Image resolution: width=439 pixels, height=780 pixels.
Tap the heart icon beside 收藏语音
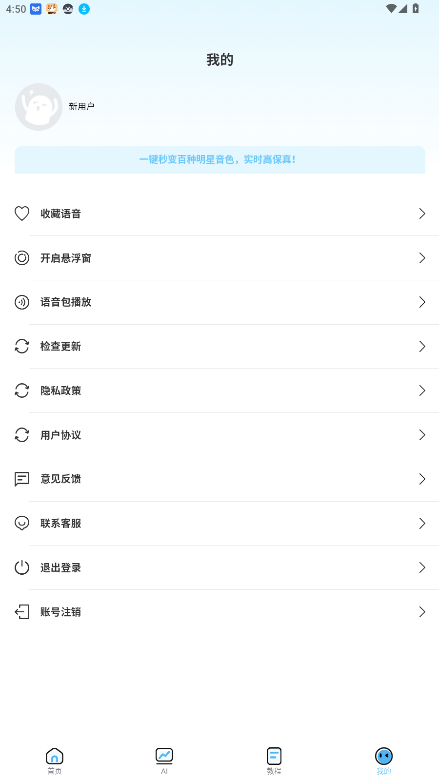coord(21,213)
